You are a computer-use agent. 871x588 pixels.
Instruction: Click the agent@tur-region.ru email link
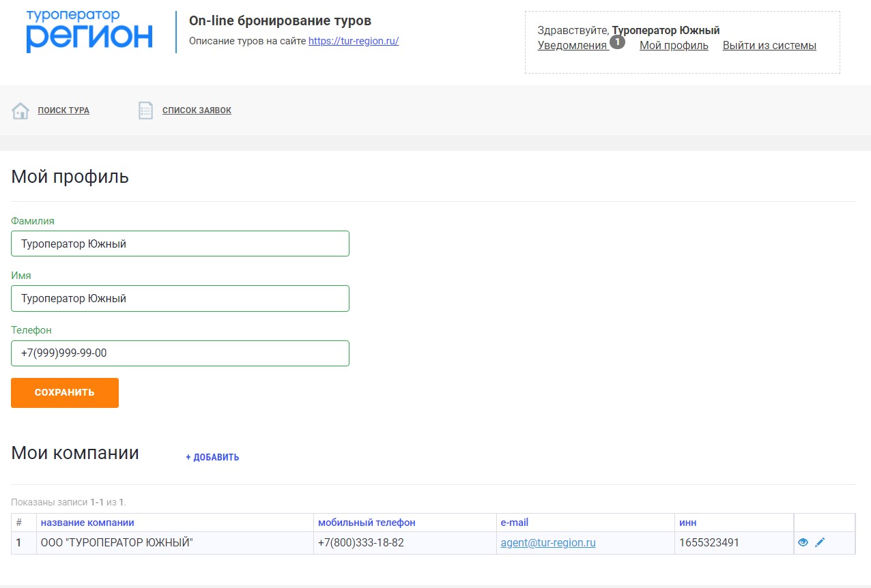coord(548,543)
